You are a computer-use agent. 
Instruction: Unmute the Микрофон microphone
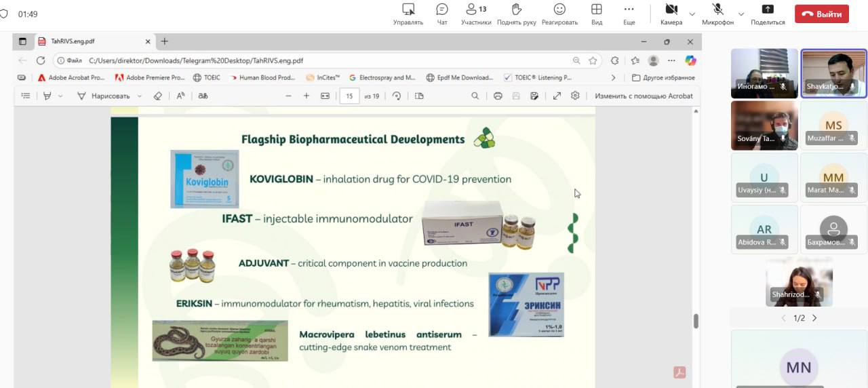click(x=717, y=14)
